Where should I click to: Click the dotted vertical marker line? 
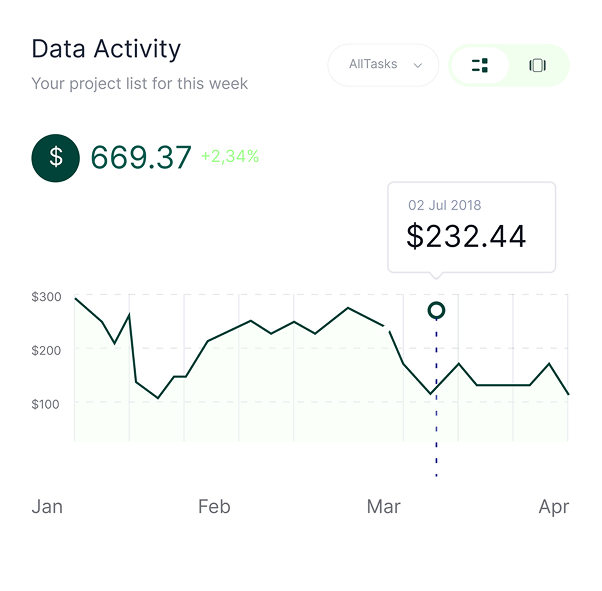point(436,397)
